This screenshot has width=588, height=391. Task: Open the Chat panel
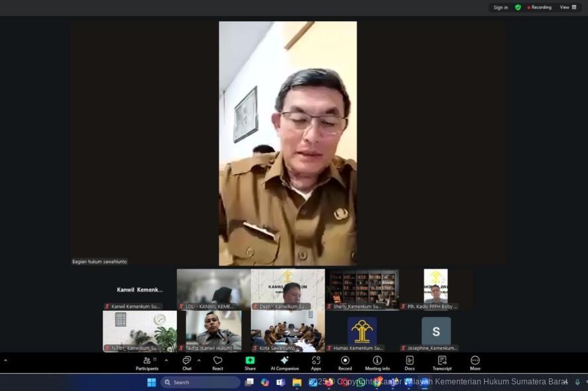click(x=187, y=363)
